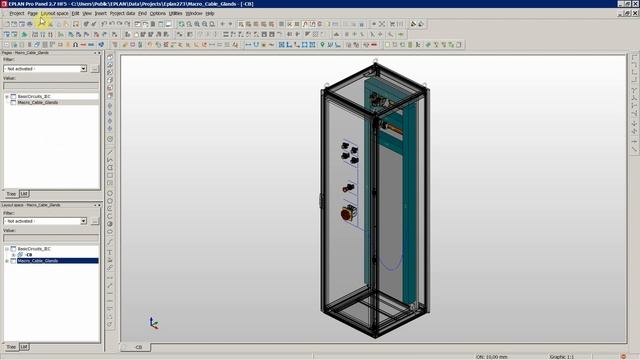Open the Page menu
640x360 pixels.
[x=33, y=13]
